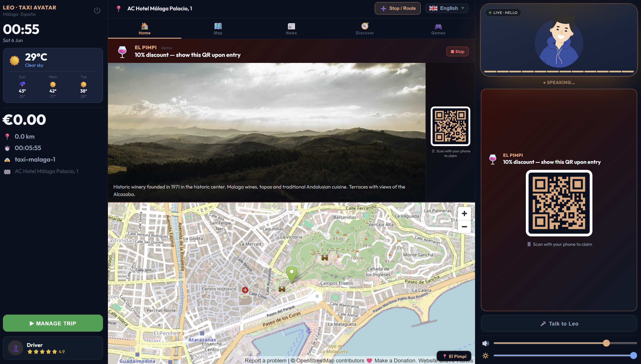This screenshot has width=641, height=364.
Task: Click the red hospital cross marker on map
Action: pos(245,290)
